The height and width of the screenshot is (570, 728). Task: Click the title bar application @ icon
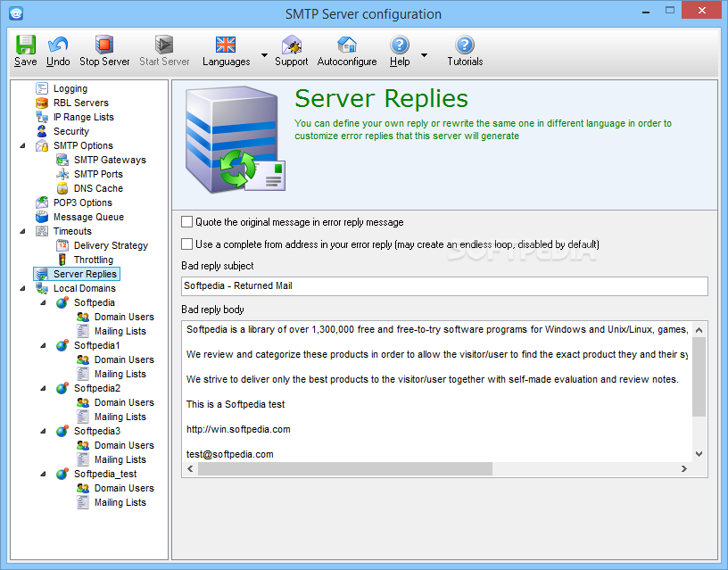[16, 13]
